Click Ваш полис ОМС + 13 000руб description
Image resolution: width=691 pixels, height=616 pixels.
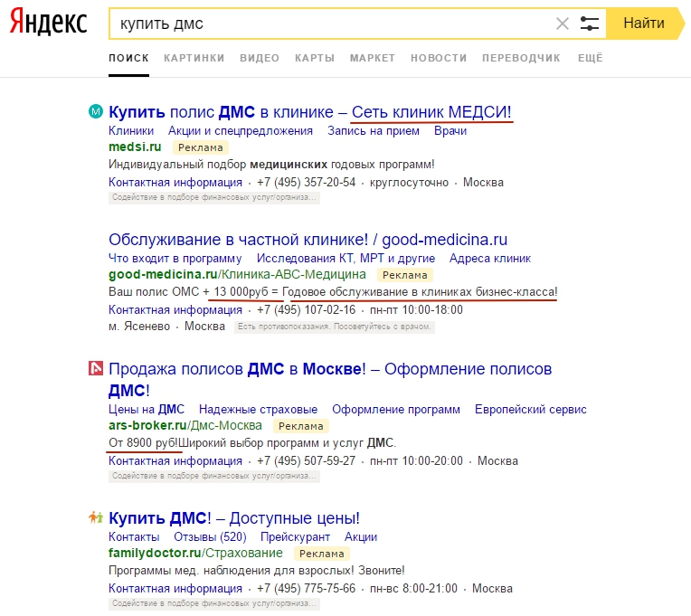pyautogui.click(x=333, y=292)
